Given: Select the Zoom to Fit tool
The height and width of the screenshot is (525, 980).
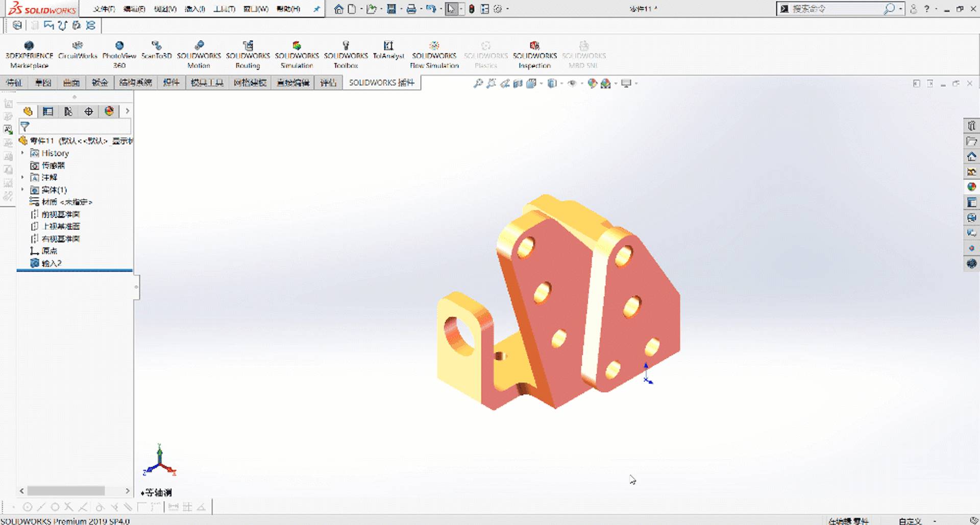Looking at the screenshot, I should pyautogui.click(x=478, y=83).
